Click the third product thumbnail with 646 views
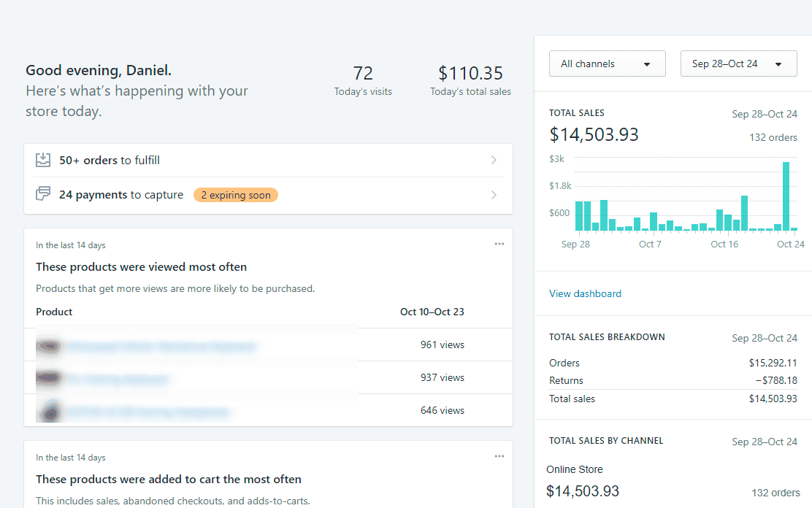The width and height of the screenshot is (812, 508). pyautogui.click(x=49, y=411)
